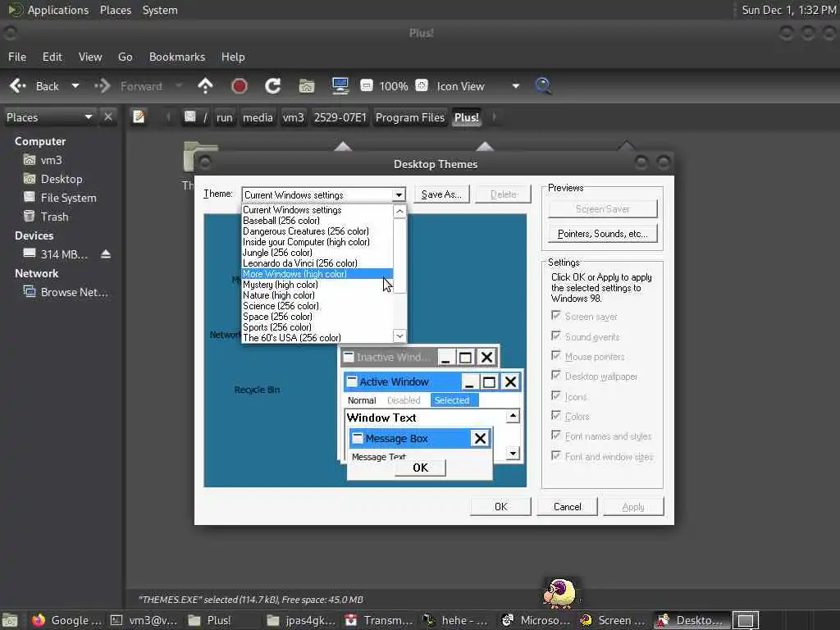
Task: Open the Bookmarks menu
Action: 177,57
